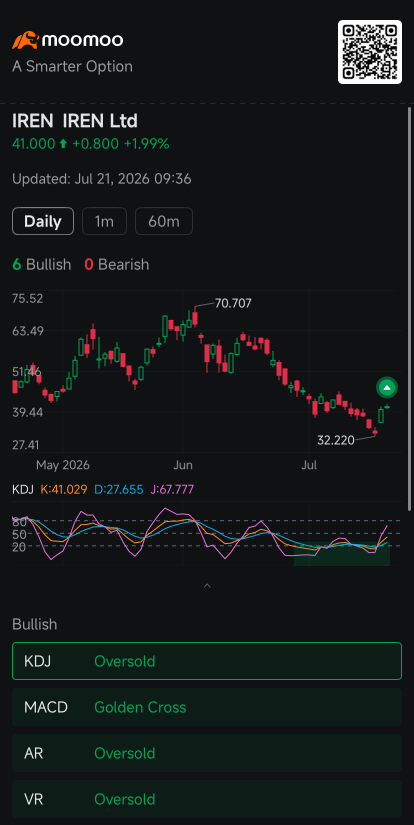Switch to the 60m timeframe tab
414x825 pixels.
coord(164,221)
